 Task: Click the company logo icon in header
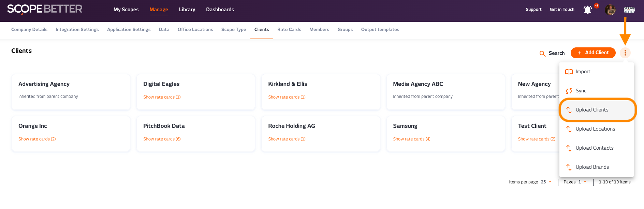pyautogui.click(x=629, y=10)
